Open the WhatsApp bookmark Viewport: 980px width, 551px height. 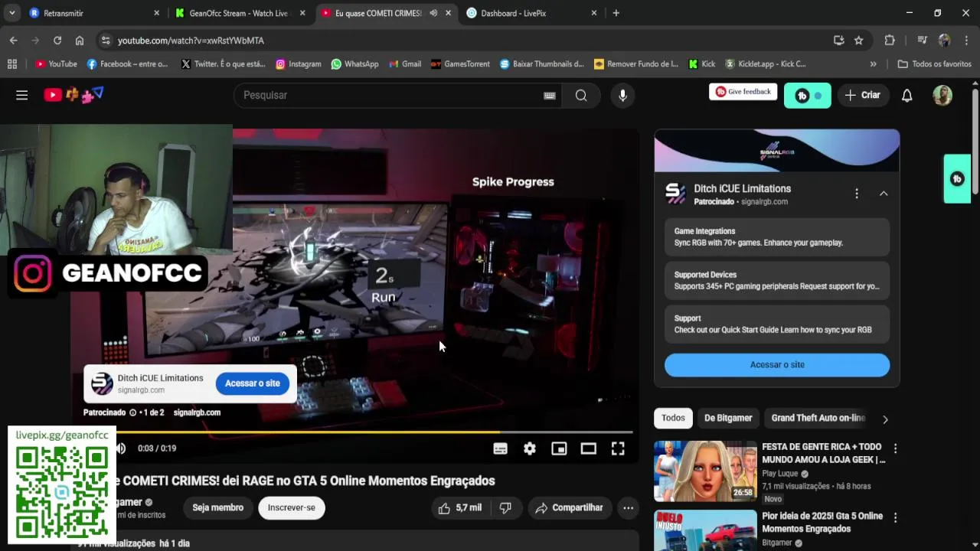pos(354,64)
